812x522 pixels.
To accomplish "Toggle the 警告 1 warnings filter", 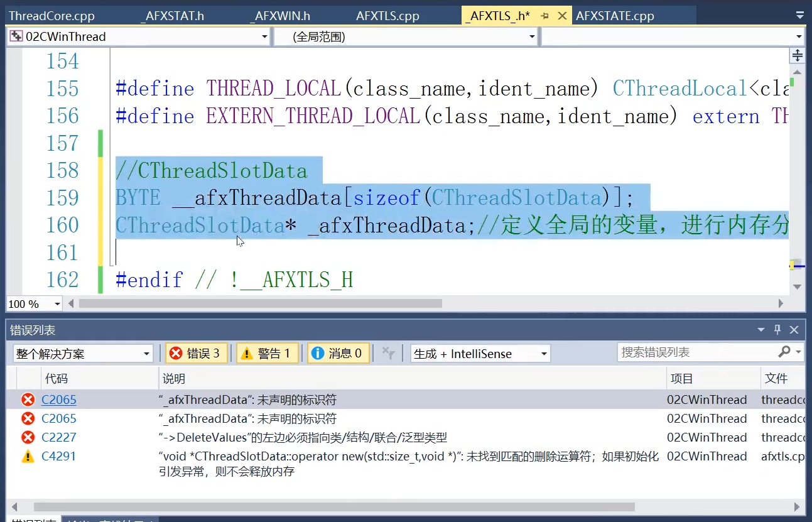I will 266,354.
